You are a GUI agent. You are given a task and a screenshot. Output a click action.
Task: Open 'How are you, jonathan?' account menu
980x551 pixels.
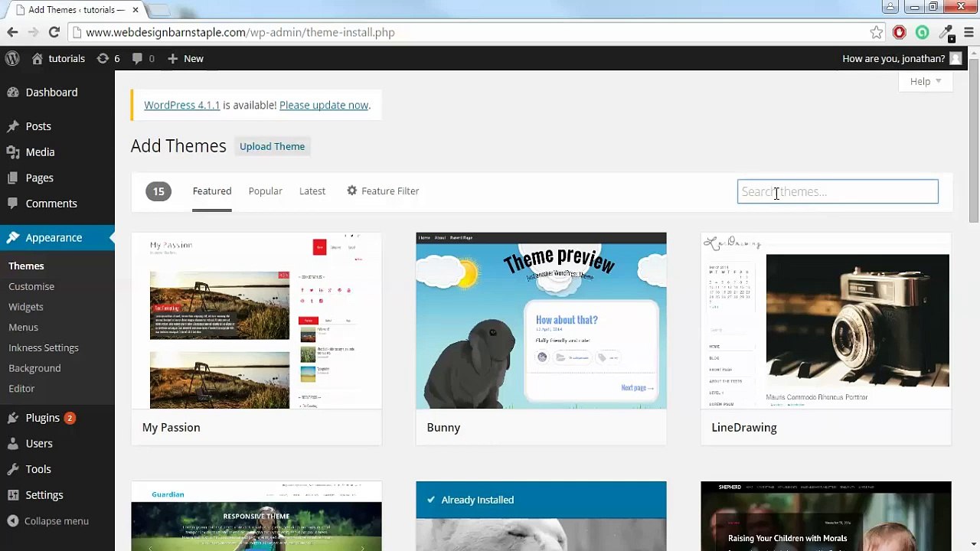pyautogui.click(x=893, y=58)
